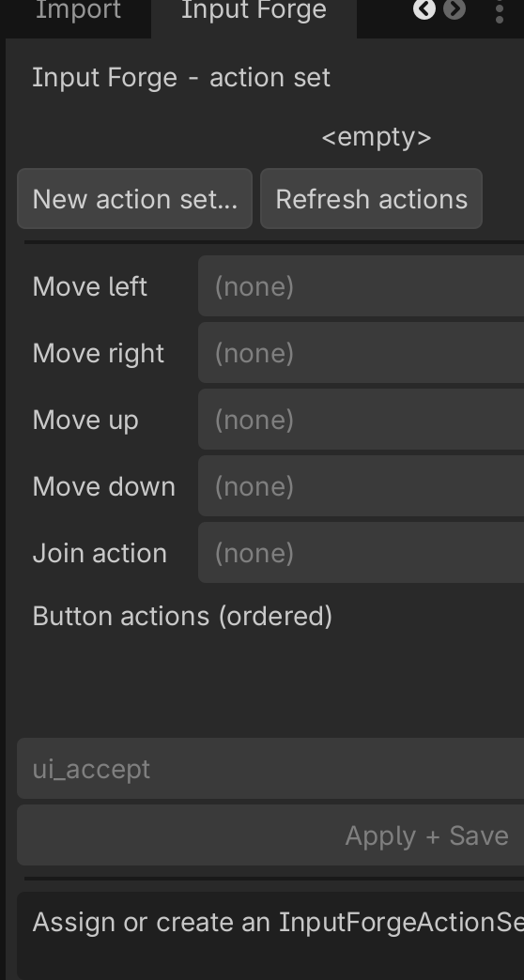Click the Refresh actions button
Screen dimensions: 524x980
coord(372,199)
